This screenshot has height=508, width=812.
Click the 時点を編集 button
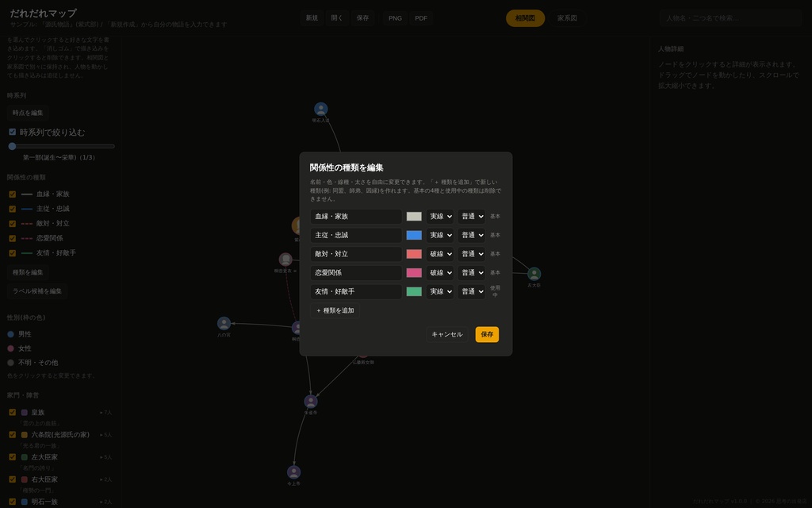pyautogui.click(x=28, y=113)
